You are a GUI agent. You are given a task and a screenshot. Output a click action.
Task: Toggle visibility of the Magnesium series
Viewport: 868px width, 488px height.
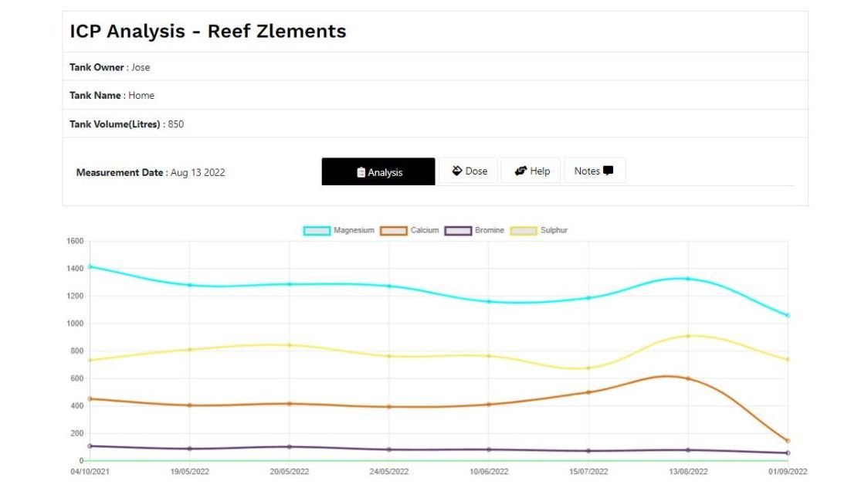353,230
